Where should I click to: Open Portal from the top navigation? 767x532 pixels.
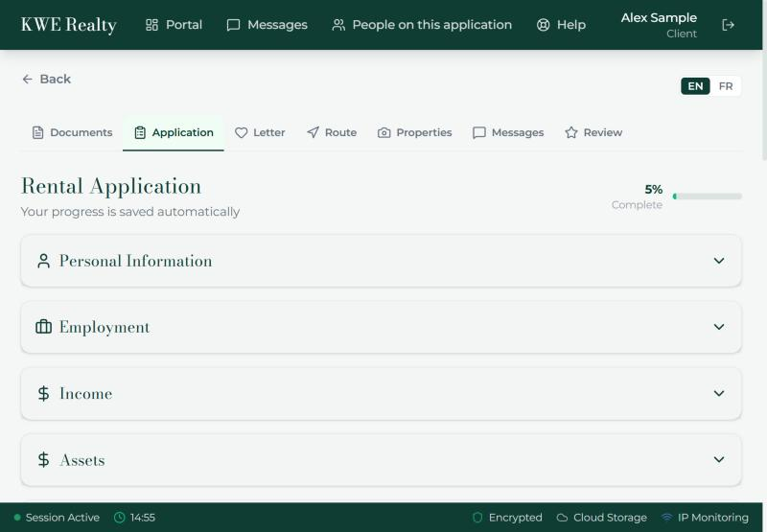point(174,25)
